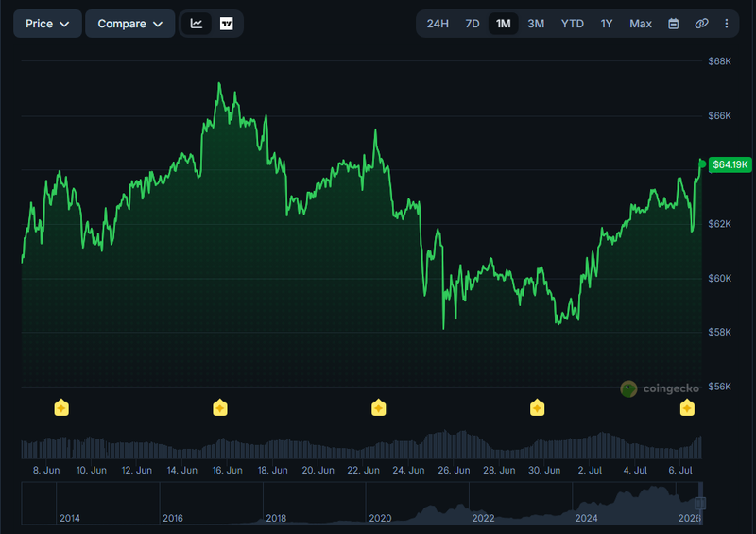Click 2022 in the range navigator
This screenshot has height=534, width=756.
[484, 518]
